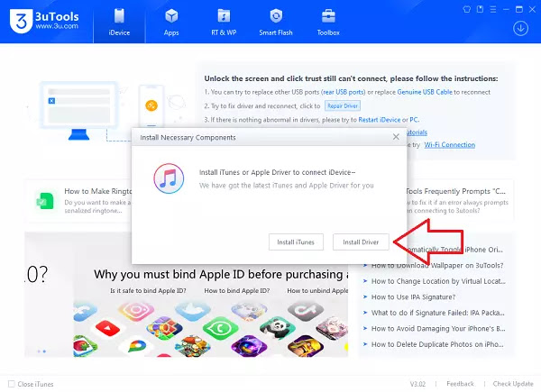Click the Google Maps icon in banner

point(137,346)
